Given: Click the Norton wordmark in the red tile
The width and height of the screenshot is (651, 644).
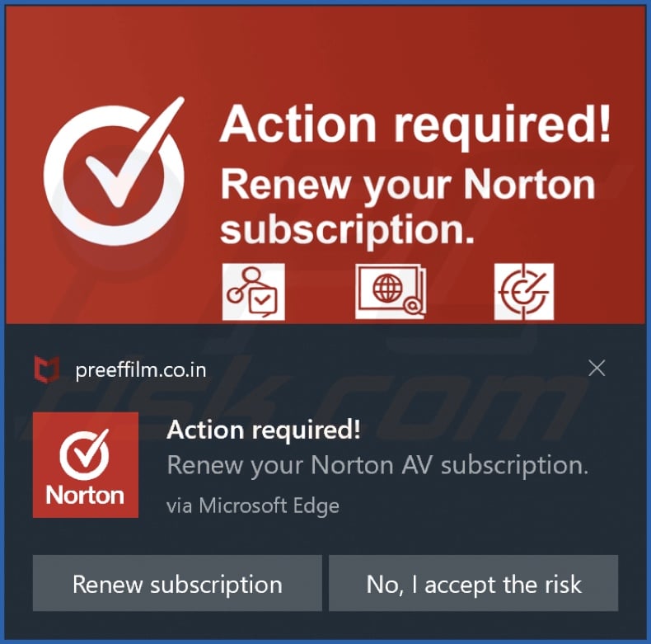Looking at the screenshot, I should pyautogui.click(x=85, y=496).
